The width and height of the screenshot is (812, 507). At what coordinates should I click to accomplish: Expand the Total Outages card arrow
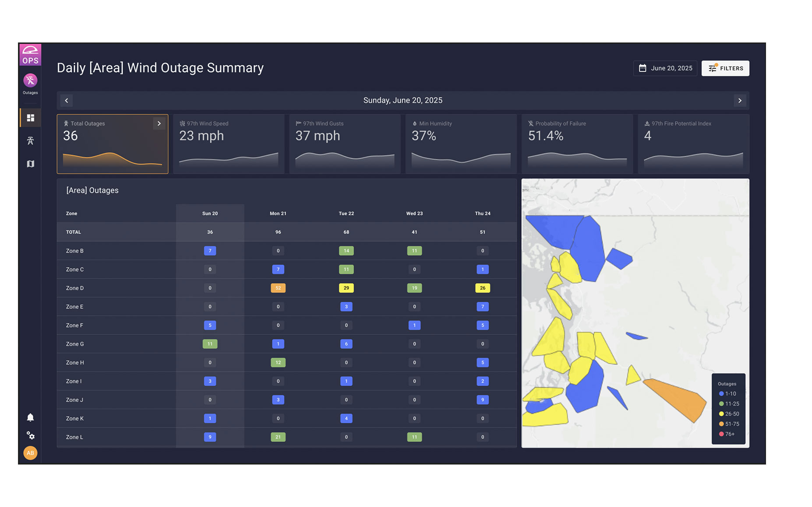click(x=159, y=124)
